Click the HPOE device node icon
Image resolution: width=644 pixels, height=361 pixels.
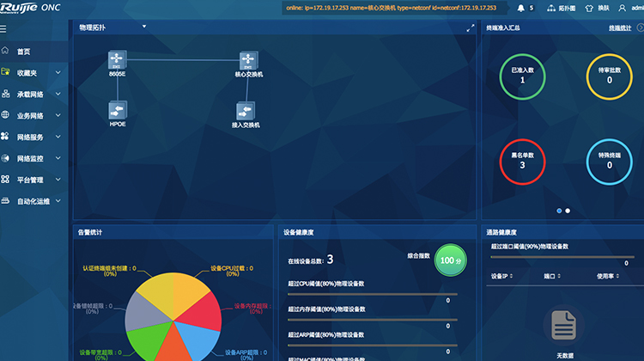117,110
